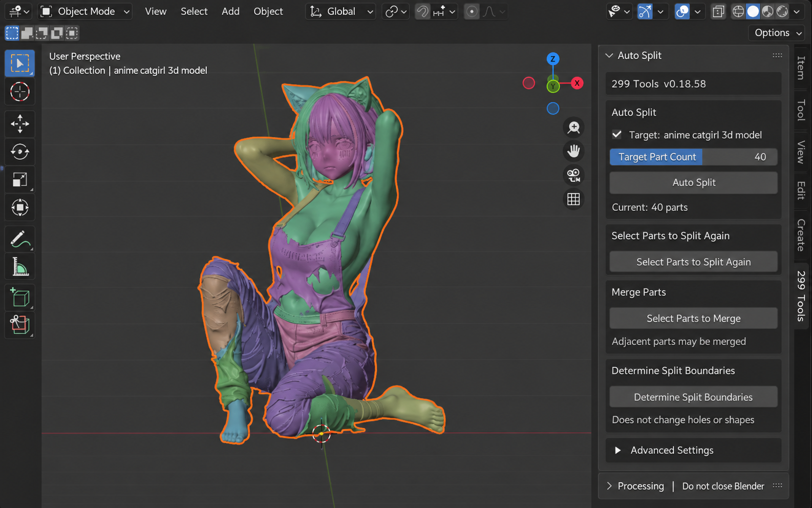Screen dimensions: 812x508
Task: Click the viewport zoom magnifier icon
Action: tap(573, 127)
